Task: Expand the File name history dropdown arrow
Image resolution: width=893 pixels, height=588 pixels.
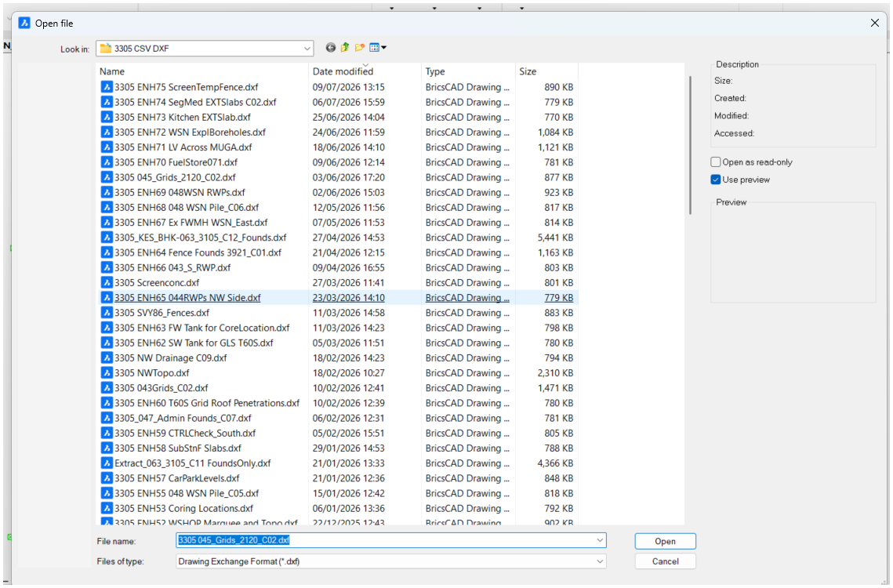Action: pos(600,540)
